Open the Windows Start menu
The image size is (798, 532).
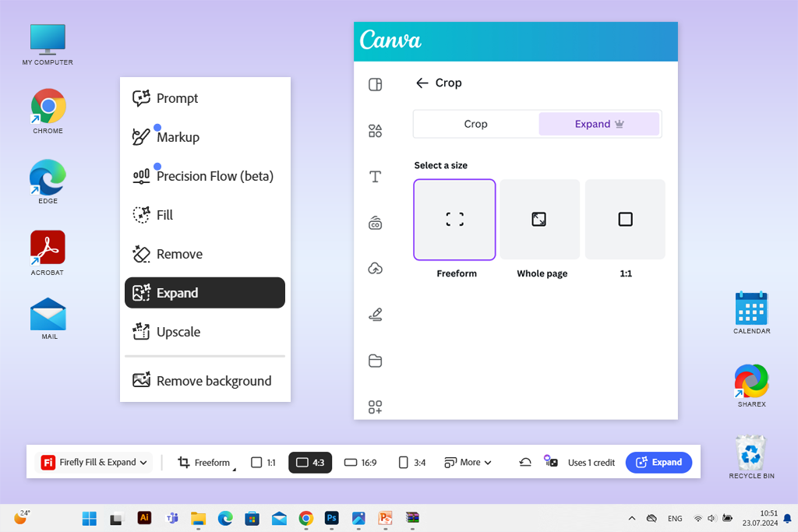(x=90, y=518)
